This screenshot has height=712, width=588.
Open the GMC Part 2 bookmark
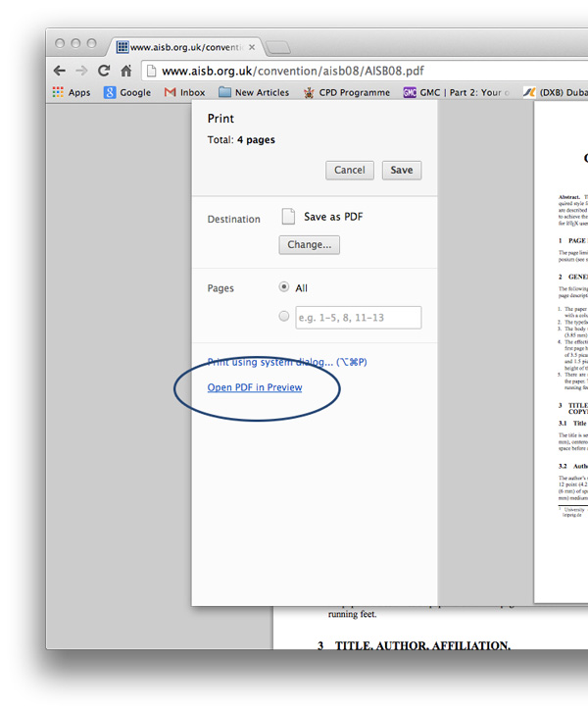(x=456, y=92)
